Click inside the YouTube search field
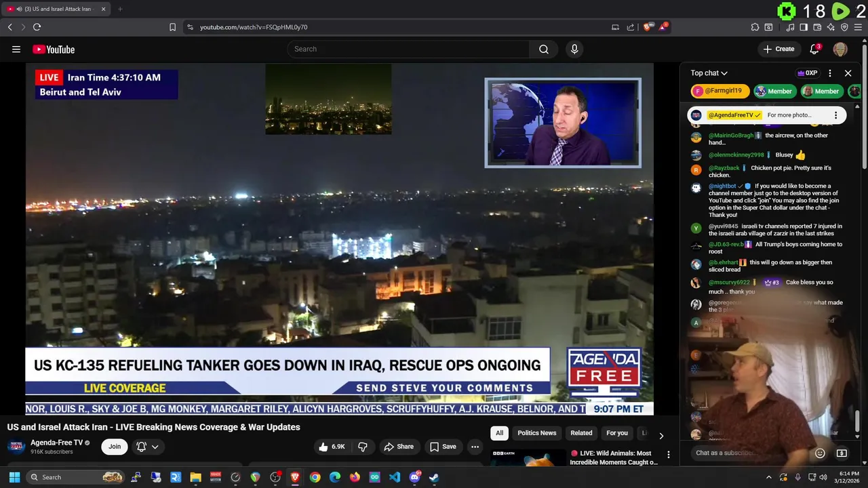This screenshot has height=488, width=868. pos(409,49)
